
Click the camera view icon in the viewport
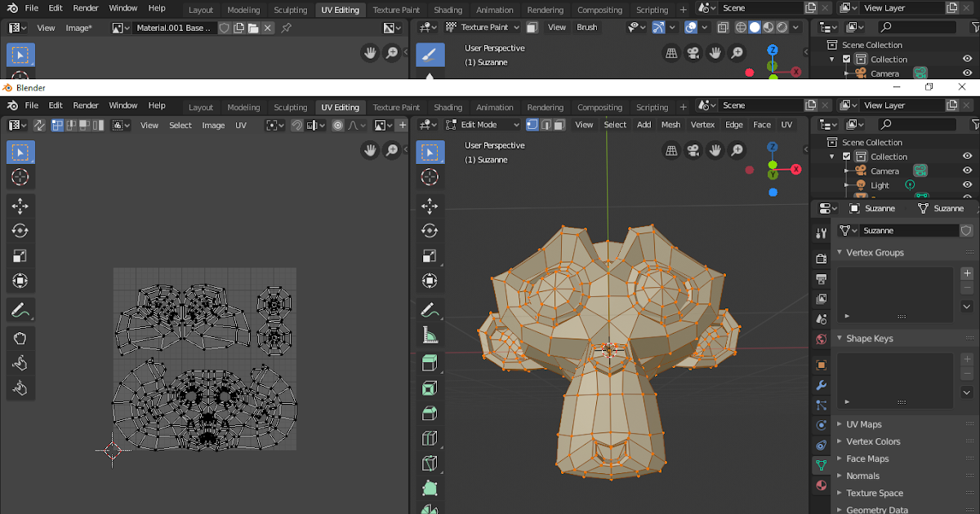click(x=693, y=150)
